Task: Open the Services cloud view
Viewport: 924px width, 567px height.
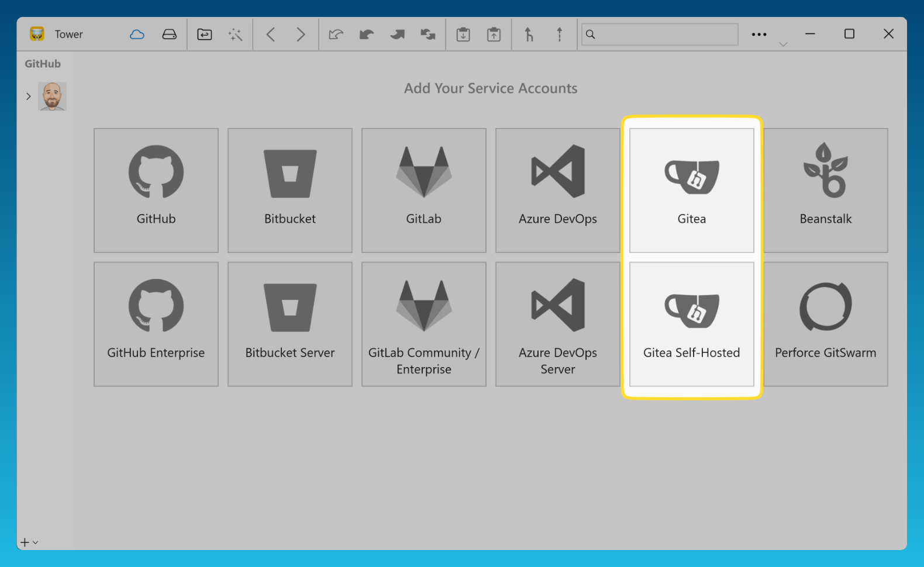Action: click(137, 34)
